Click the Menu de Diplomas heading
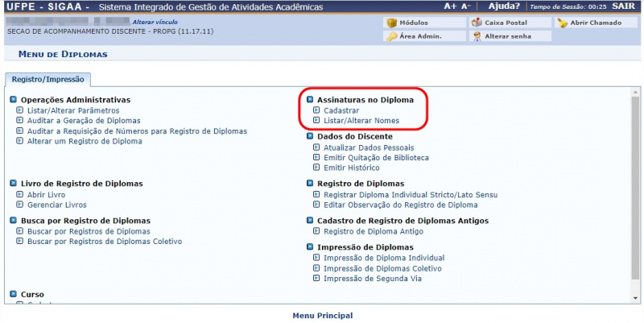This screenshot has height=323, width=644. coord(63,54)
